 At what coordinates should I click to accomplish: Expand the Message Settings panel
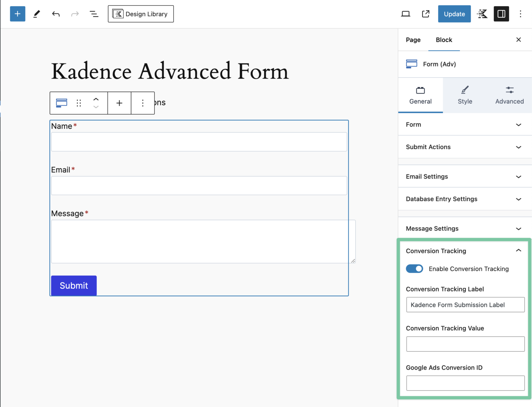click(x=465, y=228)
